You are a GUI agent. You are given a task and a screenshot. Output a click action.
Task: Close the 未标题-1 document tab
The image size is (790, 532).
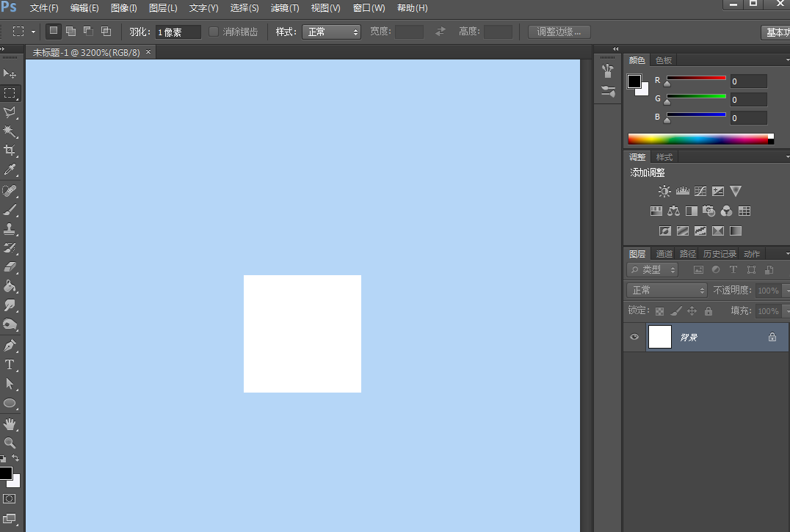pos(148,52)
